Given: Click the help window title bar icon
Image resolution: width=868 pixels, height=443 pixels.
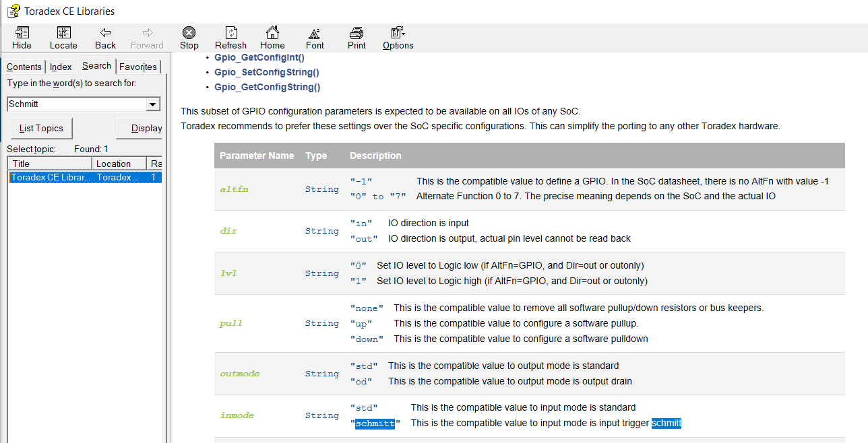Looking at the screenshot, I should (x=13, y=11).
